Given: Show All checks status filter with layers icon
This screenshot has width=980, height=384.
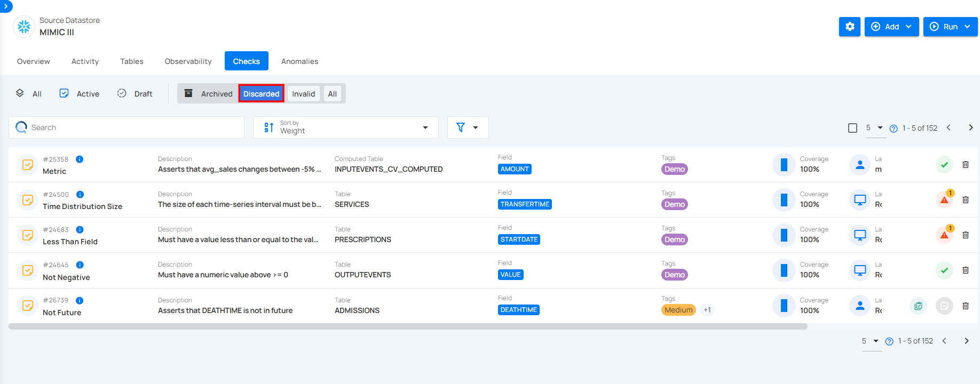Looking at the screenshot, I should point(29,94).
